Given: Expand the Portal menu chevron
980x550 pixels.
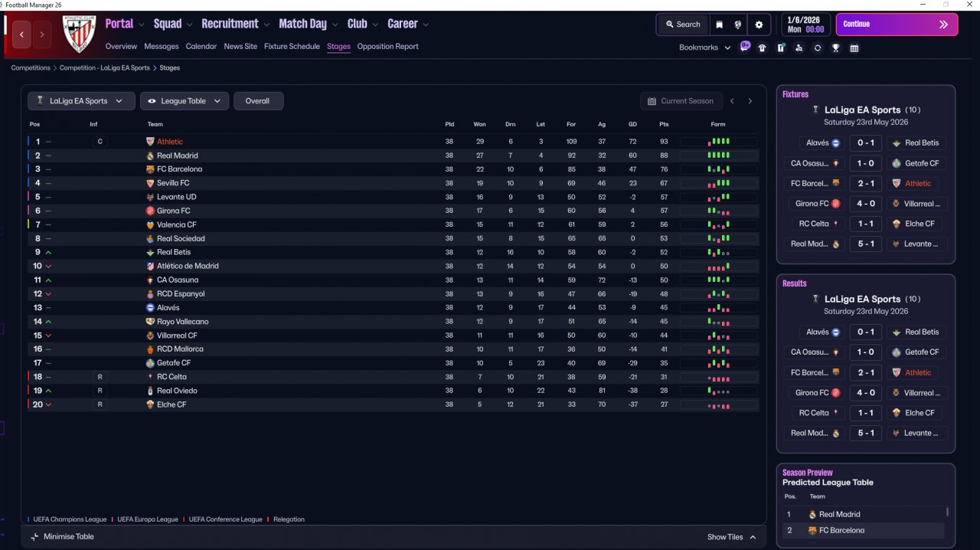Looking at the screenshot, I should 141,25.
